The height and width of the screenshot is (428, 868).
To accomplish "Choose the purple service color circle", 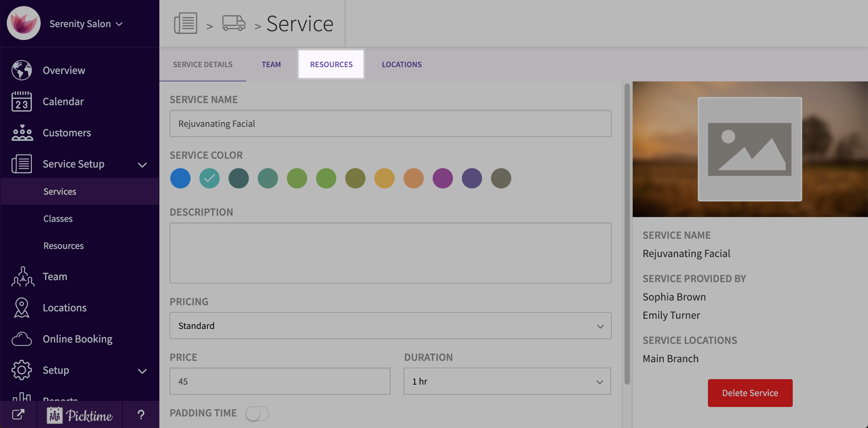I will (443, 178).
